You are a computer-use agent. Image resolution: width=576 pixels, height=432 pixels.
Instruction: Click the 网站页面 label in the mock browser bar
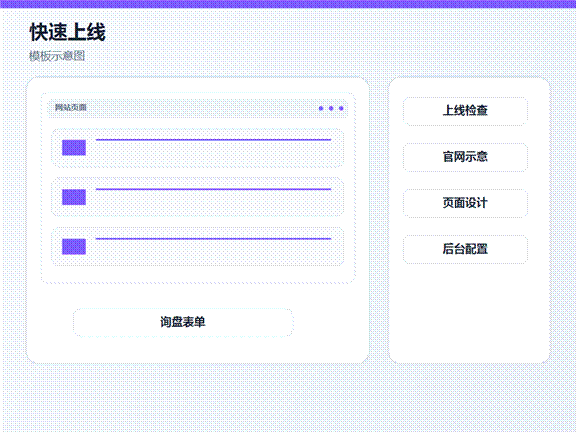[x=71, y=108]
